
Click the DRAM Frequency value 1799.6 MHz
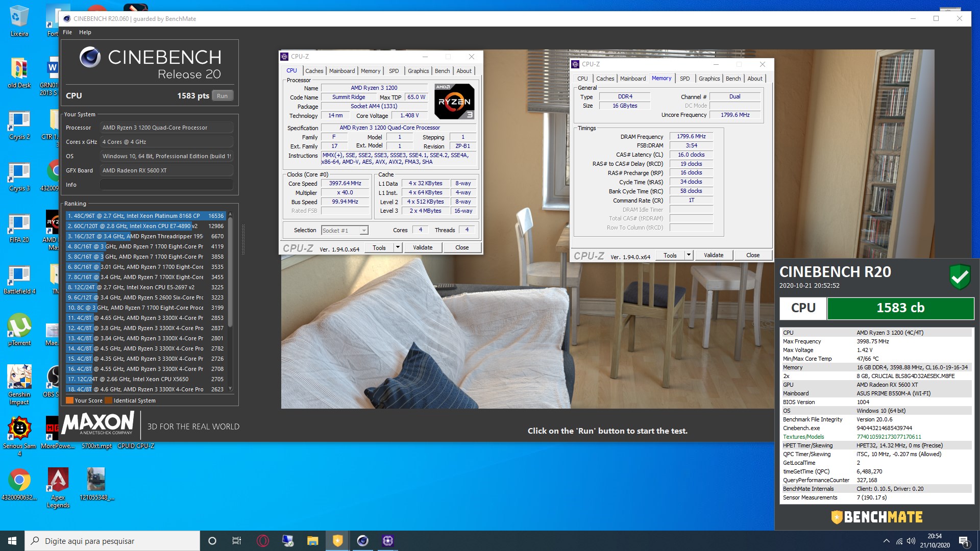coord(691,137)
